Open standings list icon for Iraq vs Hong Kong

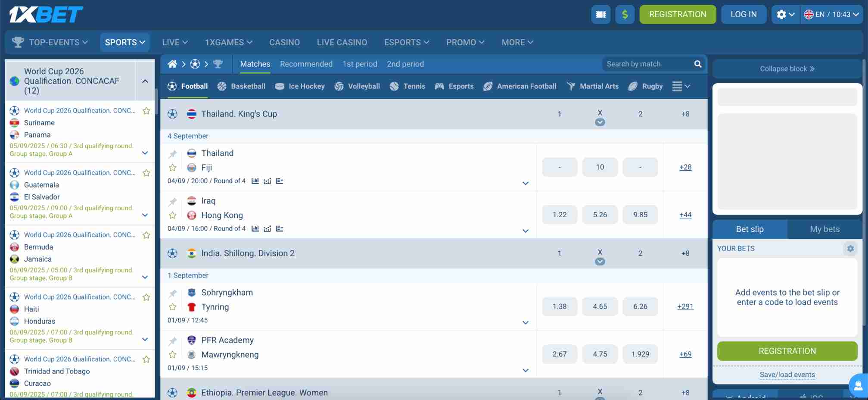[279, 228]
